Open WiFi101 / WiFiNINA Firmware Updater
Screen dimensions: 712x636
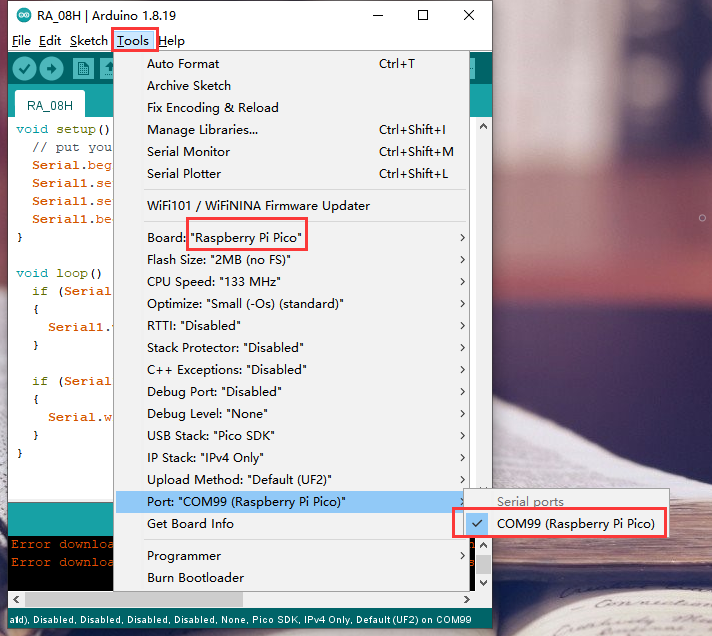click(292, 206)
